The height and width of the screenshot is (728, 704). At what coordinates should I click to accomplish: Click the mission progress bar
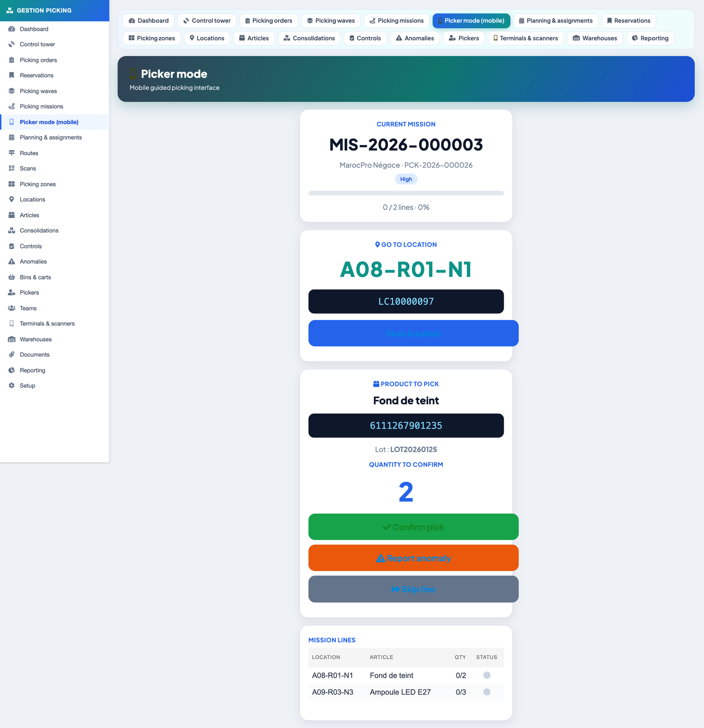tap(406, 193)
